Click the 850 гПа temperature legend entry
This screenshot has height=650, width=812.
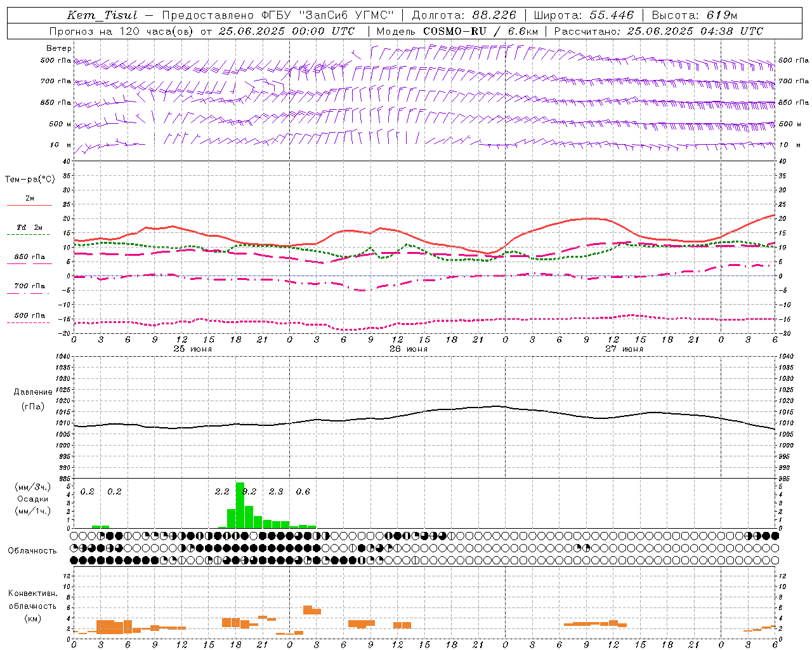pyautogui.click(x=29, y=257)
